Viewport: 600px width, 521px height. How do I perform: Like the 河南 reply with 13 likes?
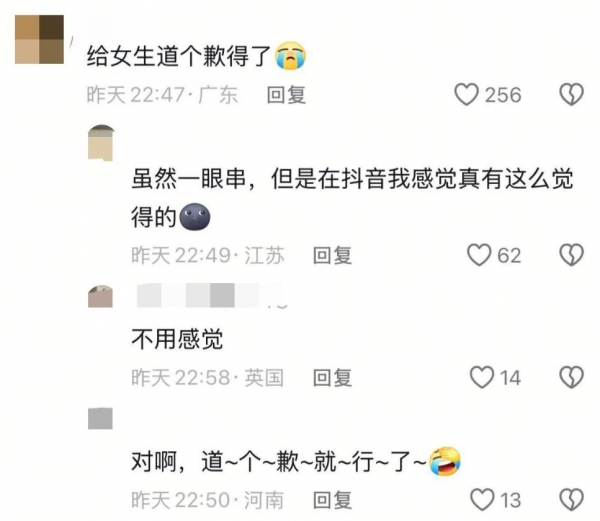coord(482,500)
